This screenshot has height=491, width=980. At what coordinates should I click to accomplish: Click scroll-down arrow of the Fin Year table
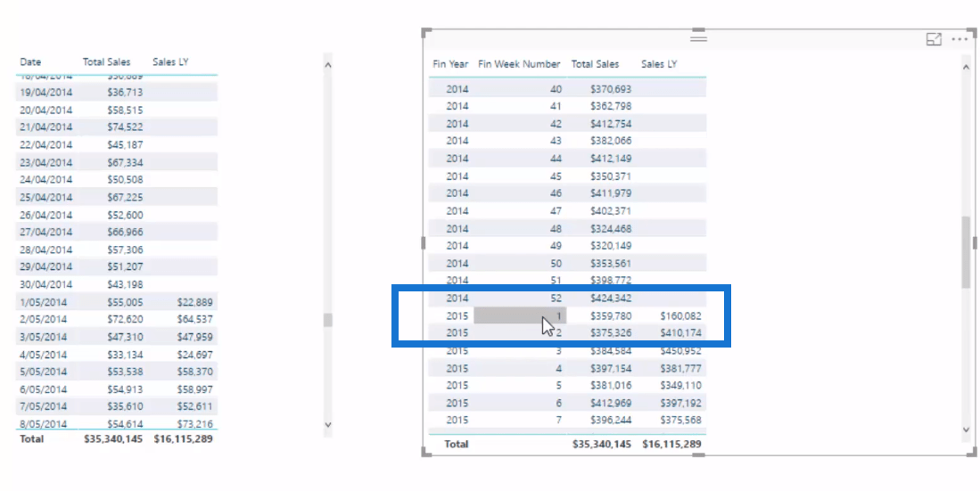[x=966, y=430]
